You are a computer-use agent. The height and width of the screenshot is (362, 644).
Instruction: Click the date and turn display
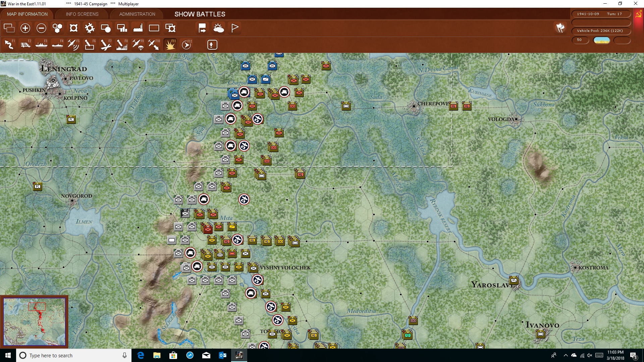coord(601,14)
